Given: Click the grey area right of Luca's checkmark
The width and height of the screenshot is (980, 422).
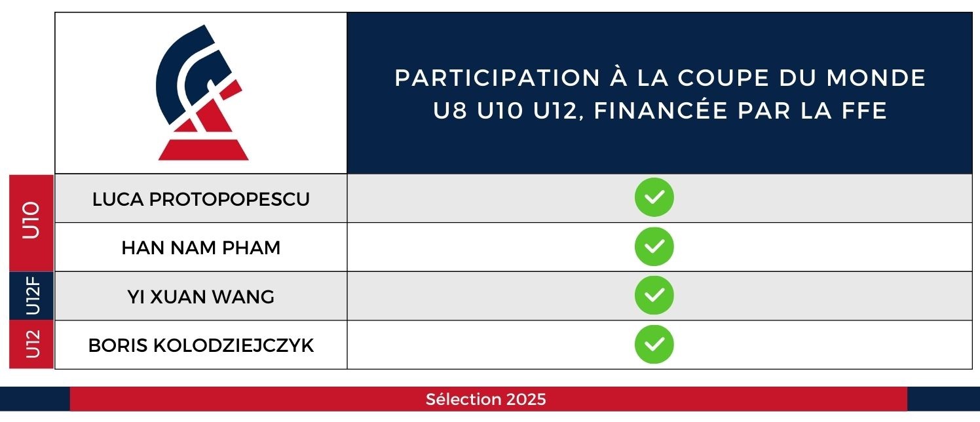Looking at the screenshot, I should pos(819,198).
